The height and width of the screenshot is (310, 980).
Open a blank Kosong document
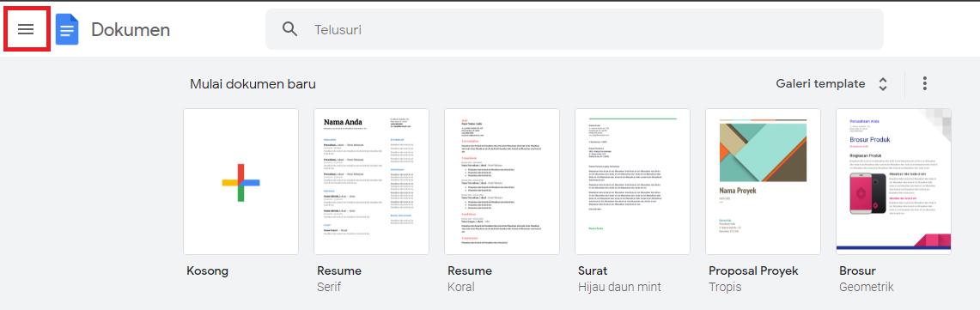coord(240,182)
